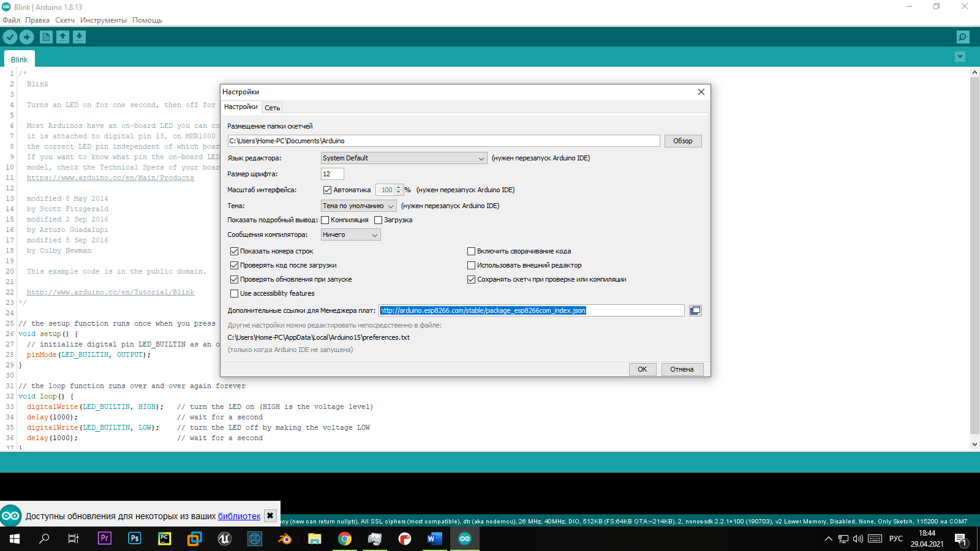Screen dimensions: 980x551
Task: Follow the библиотек updates link
Action: tap(239, 516)
